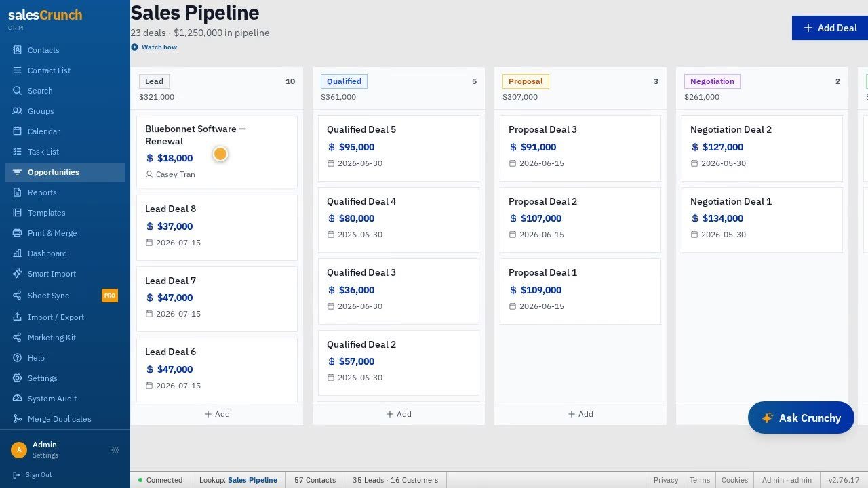The height and width of the screenshot is (488, 868).
Task: Open the Negotiation Deal 1 card
Action: pos(762,220)
